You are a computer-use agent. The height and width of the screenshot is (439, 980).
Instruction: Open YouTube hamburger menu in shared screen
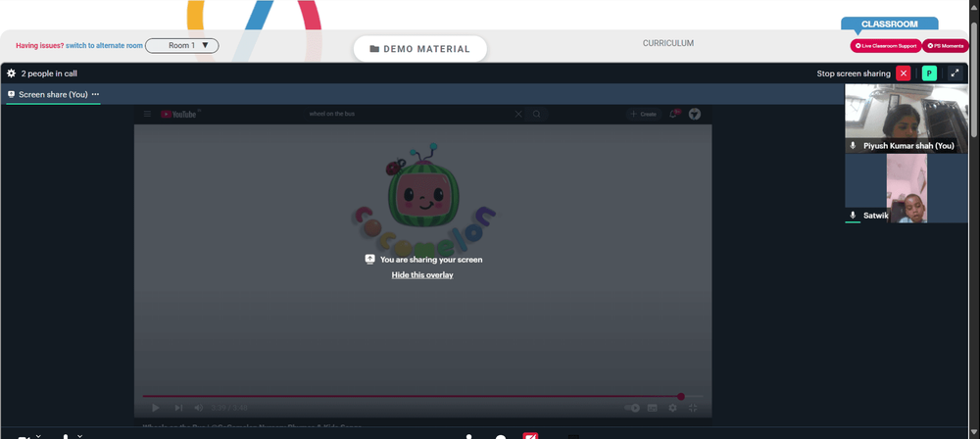148,115
